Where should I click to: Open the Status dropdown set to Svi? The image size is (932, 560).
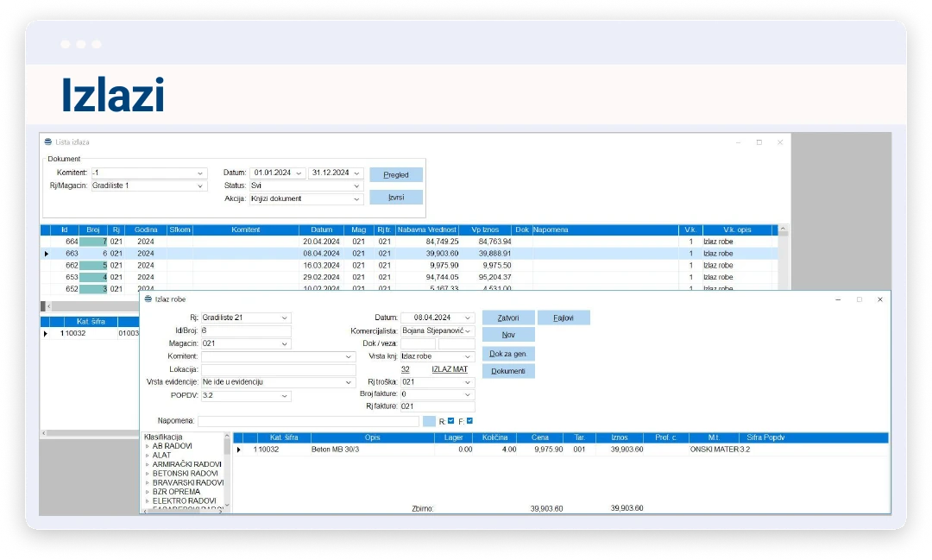(356, 186)
